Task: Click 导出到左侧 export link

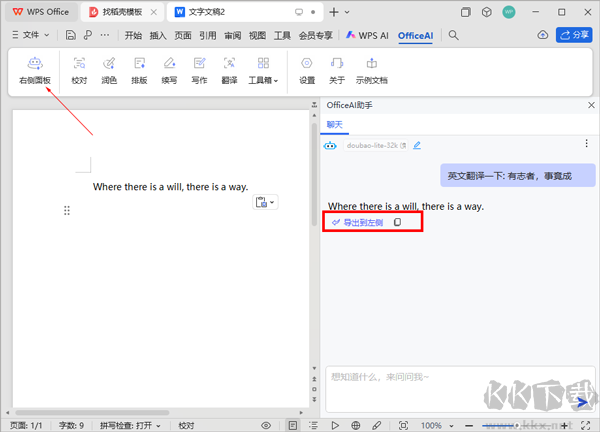Action: [x=357, y=222]
